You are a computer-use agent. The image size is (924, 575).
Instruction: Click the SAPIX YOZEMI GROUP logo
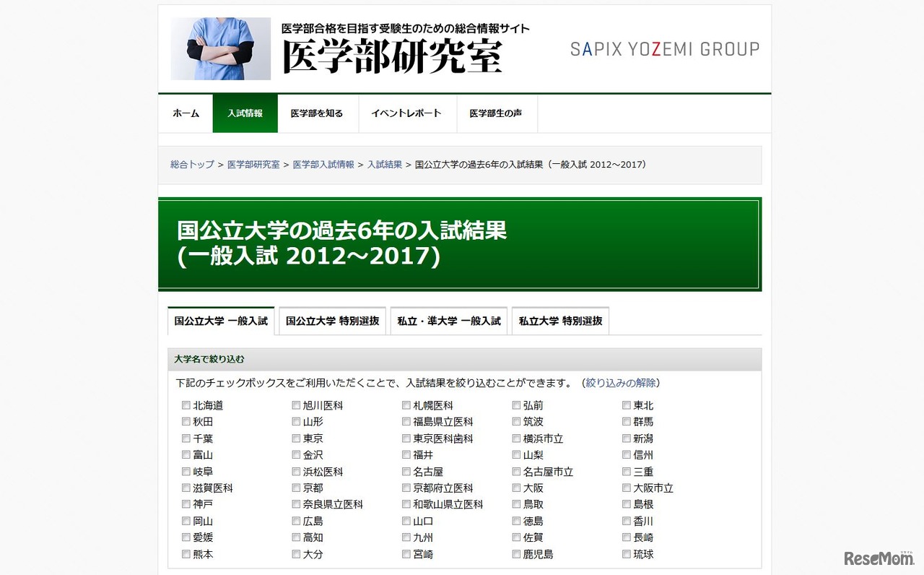664,50
